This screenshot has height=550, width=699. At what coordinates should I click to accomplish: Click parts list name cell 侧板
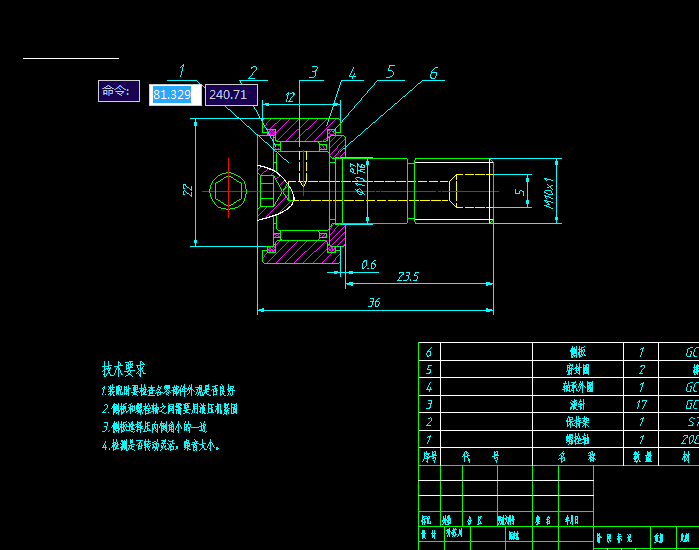(x=578, y=352)
